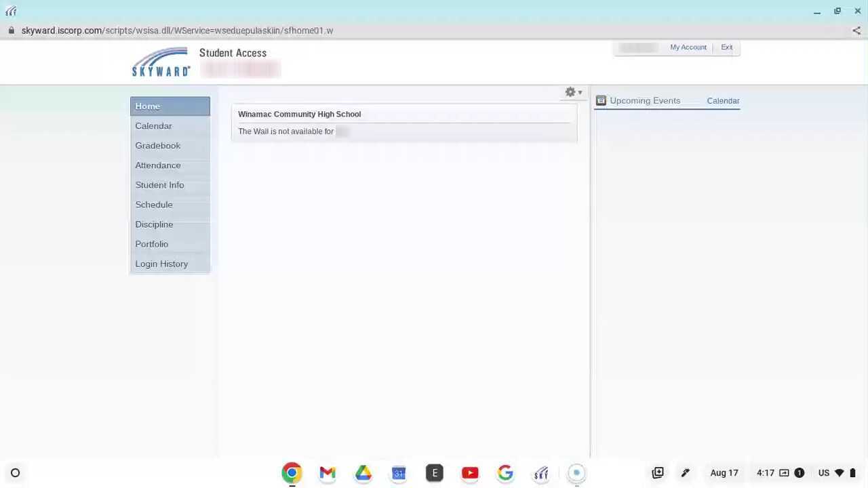The height and width of the screenshot is (488, 868).
Task: Click the My Account link
Action: 688,47
